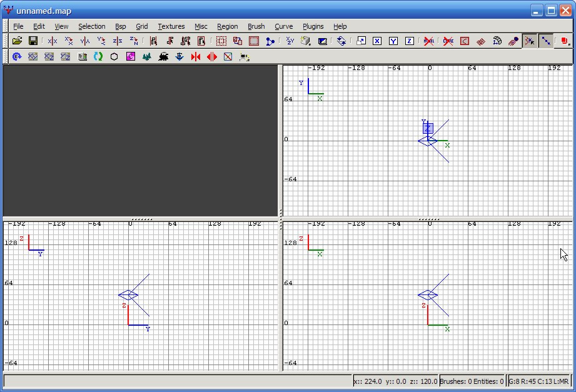This screenshot has height=392, width=576.
Task: Open the File menu
Action: click(x=18, y=26)
